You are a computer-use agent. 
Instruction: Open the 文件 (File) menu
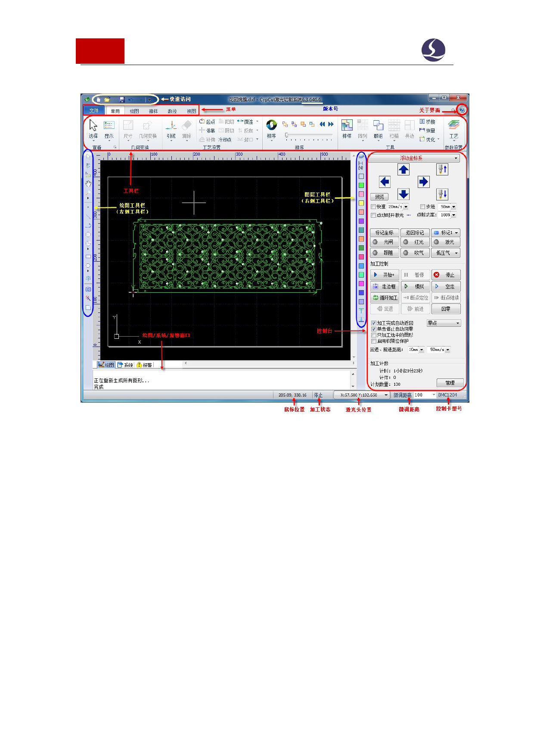point(94,111)
